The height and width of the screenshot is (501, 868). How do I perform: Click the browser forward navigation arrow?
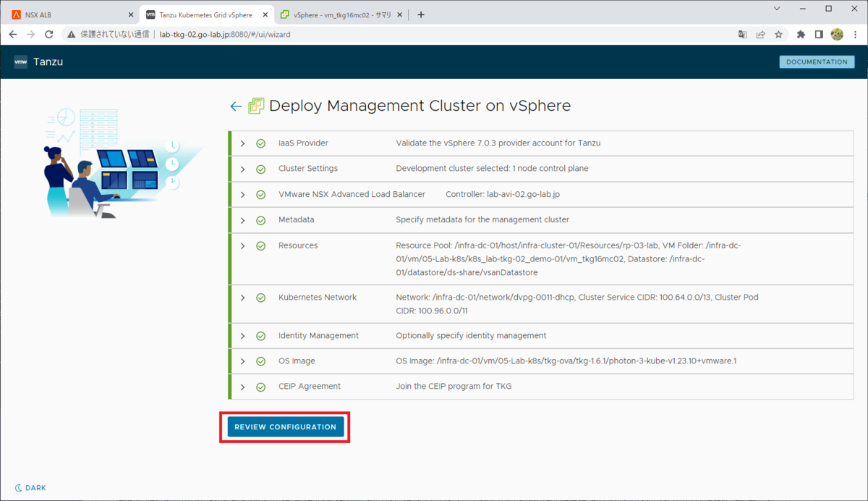[x=31, y=34]
